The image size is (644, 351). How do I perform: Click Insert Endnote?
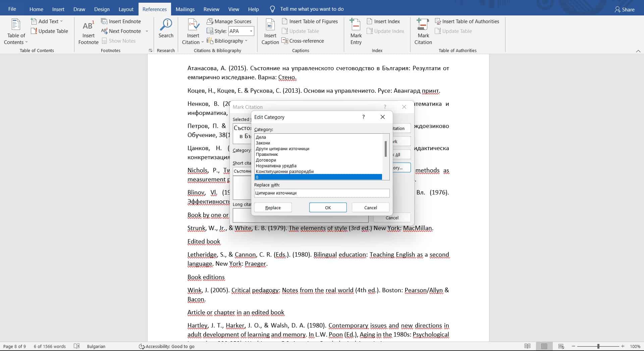(x=121, y=21)
